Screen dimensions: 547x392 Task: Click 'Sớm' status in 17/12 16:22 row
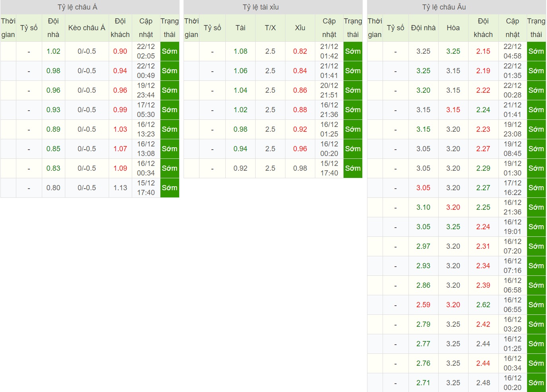point(536,188)
